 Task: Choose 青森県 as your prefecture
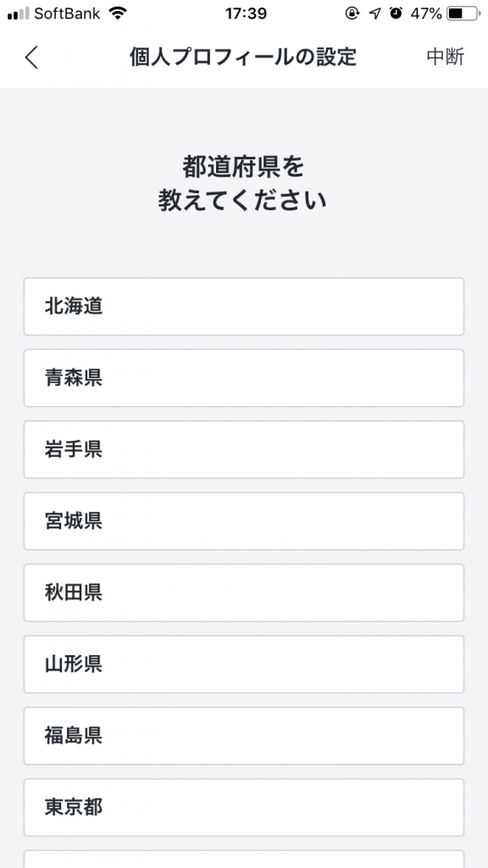point(244,378)
